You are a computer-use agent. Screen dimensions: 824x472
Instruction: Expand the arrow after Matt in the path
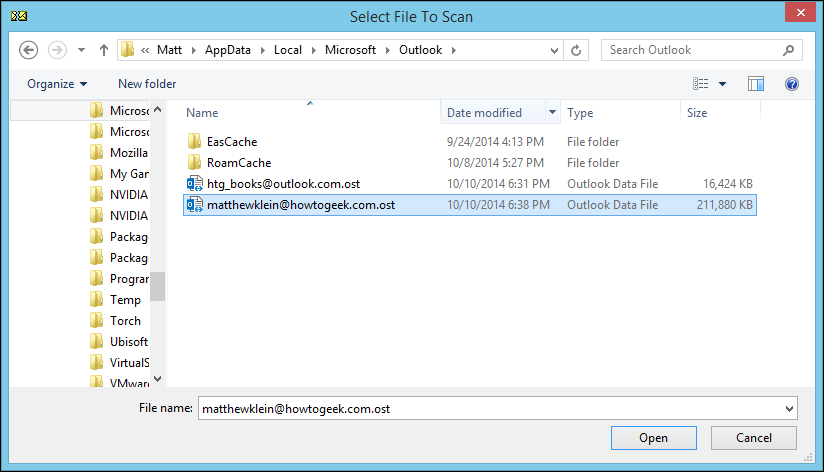(193, 50)
